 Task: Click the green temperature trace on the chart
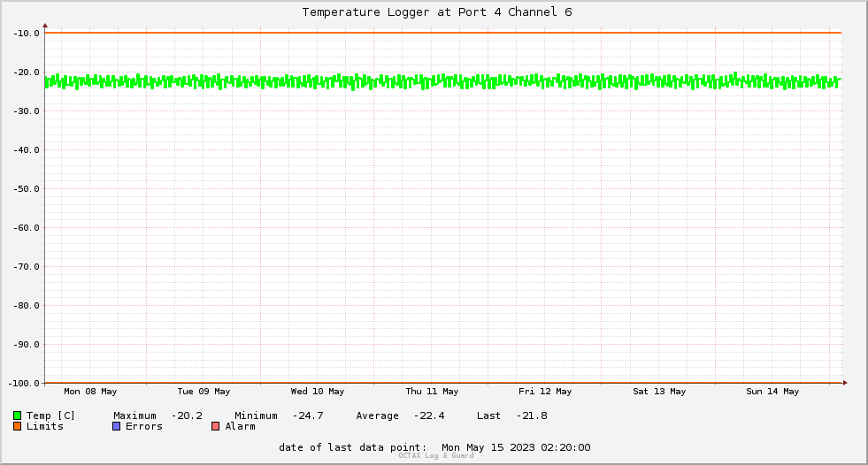click(443, 81)
